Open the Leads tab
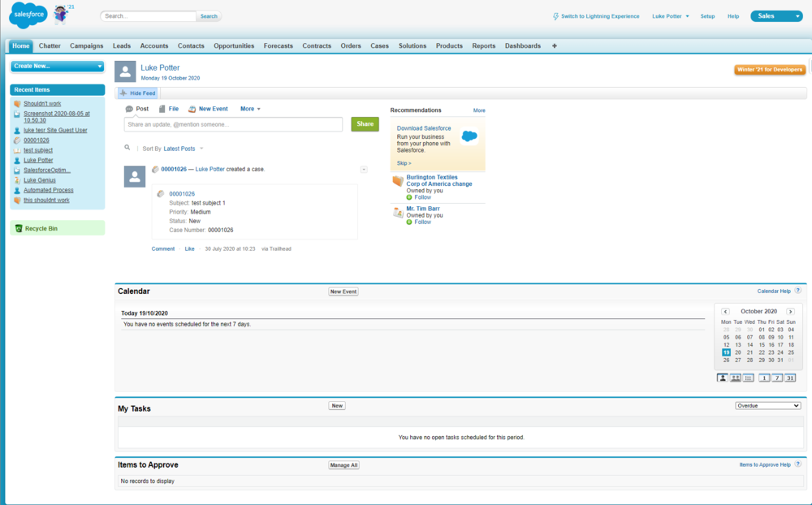Image resolution: width=812 pixels, height=505 pixels. pyautogui.click(x=122, y=45)
